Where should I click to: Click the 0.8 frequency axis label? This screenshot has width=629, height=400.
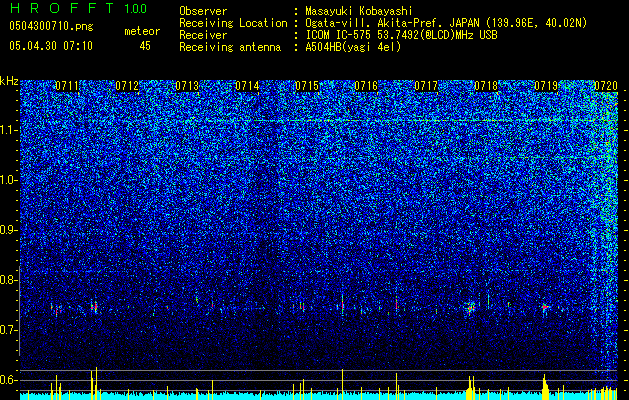tap(9, 280)
